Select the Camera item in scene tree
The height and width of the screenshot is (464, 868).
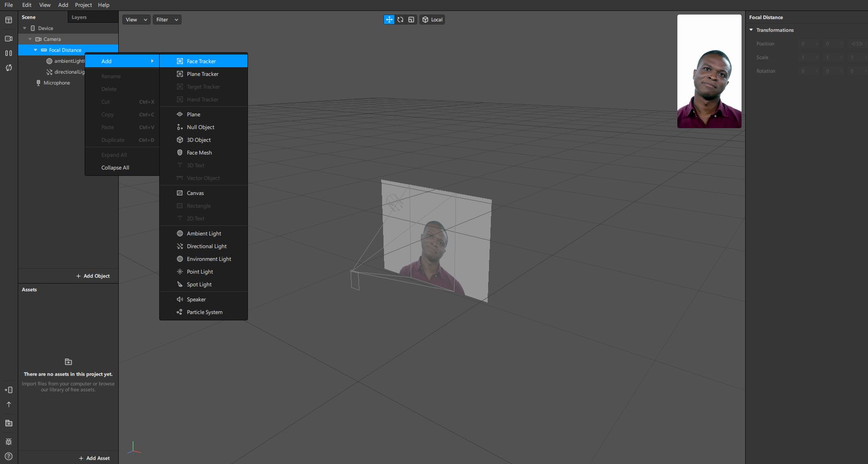pyautogui.click(x=52, y=39)
